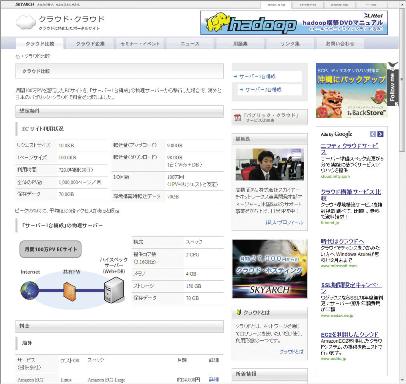Click the Ads by Google next arrow
406x384 pixels.
[380, 134]
